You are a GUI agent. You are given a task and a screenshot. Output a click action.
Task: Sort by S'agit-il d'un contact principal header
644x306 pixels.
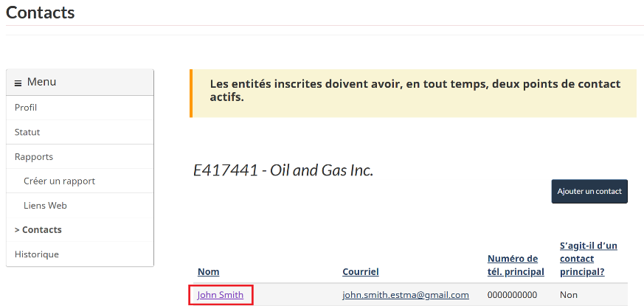[x=588, y=258]
